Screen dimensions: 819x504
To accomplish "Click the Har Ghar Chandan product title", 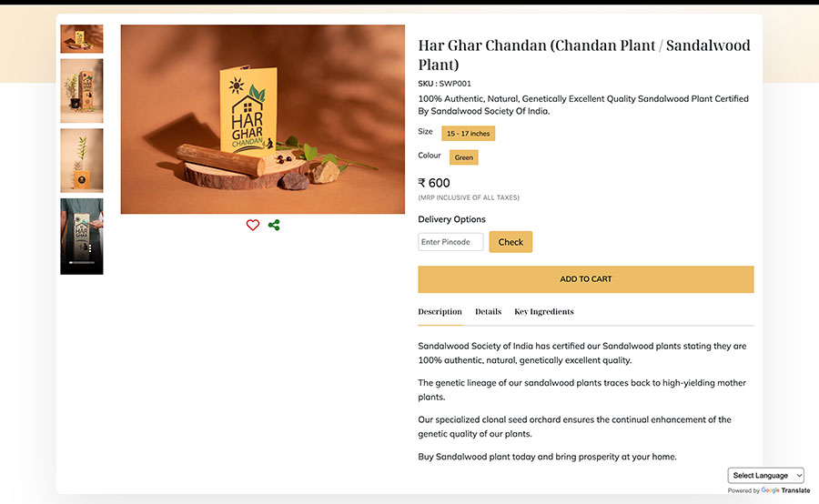I will pyautogui.click(x=584, y=55).
